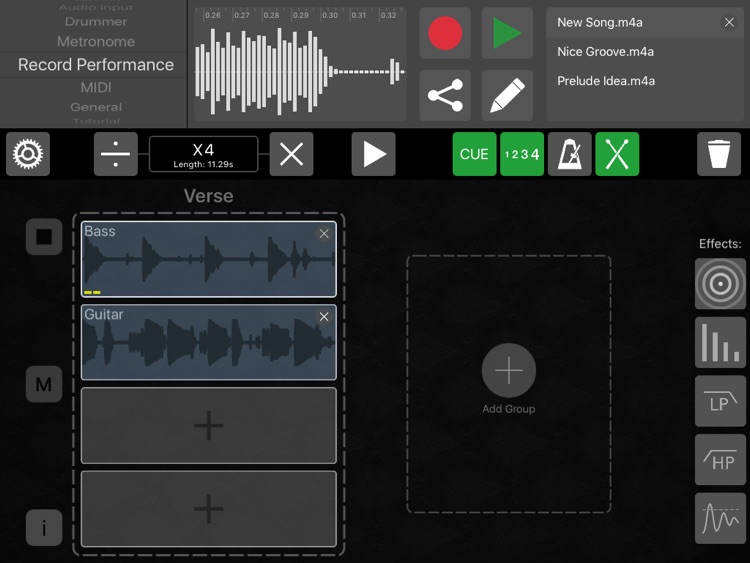750x563 pixels.
Task: Choose Audio Input in settings picker
Action: click(x=96, y=7)
